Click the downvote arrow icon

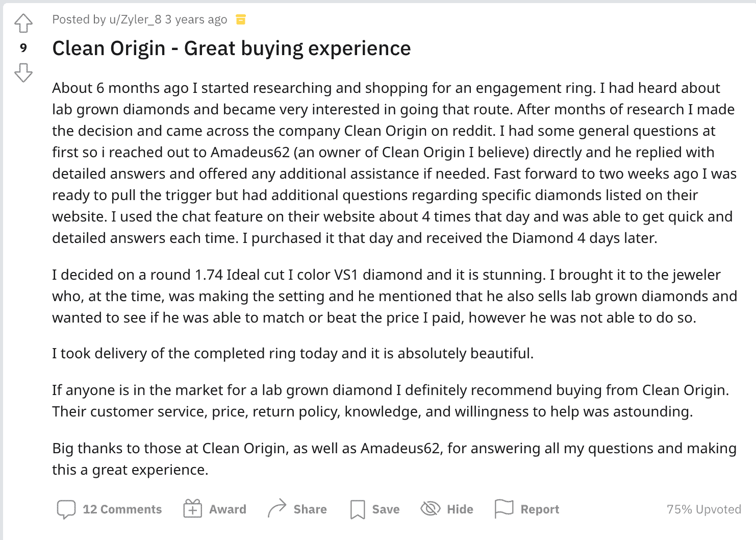(x=23, y=73)
